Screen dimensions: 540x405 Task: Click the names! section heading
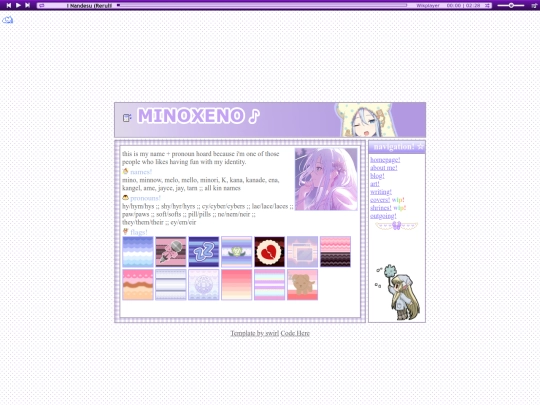(x=141, y=172)
